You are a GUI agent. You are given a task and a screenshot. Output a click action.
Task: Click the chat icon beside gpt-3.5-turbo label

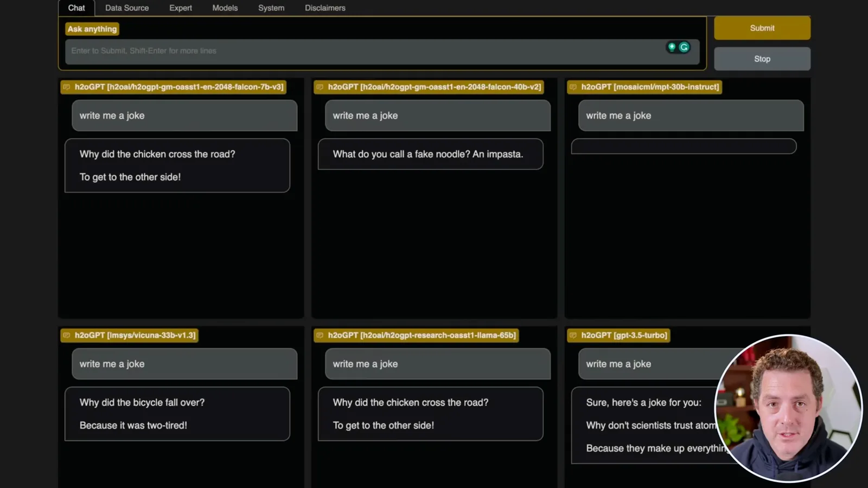pos(573,335)
